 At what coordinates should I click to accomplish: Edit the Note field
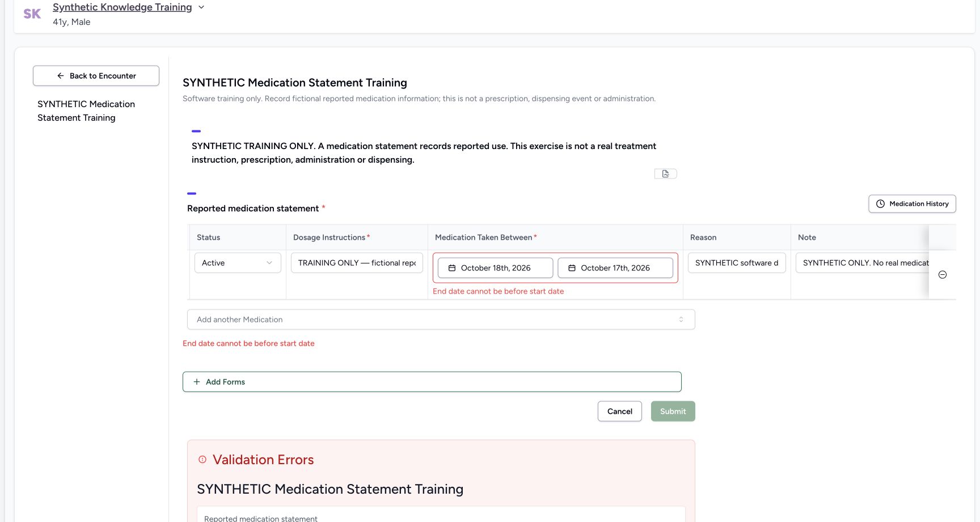click(x=863, y=263)
